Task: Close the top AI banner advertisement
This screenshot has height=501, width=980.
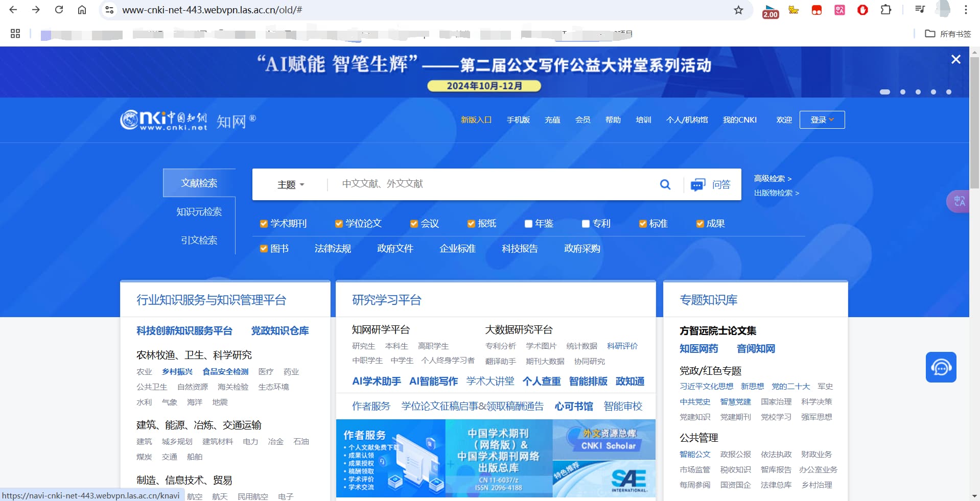Action: click(x=956, y=59)
